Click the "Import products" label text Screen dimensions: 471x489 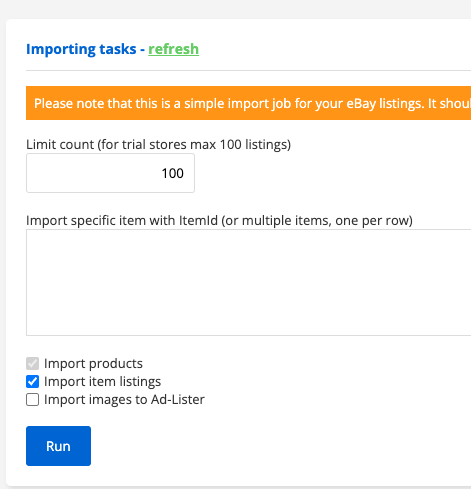(x=93, y=363)
